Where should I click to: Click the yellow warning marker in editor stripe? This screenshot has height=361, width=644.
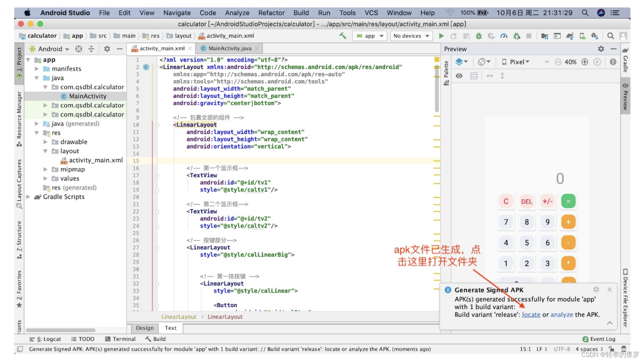pyautogui.click(x=436, y=59)
